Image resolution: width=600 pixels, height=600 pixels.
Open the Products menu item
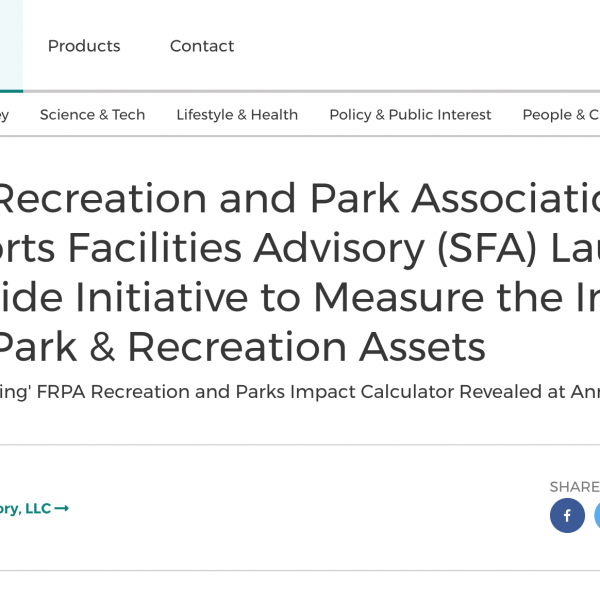click(84, 46)
